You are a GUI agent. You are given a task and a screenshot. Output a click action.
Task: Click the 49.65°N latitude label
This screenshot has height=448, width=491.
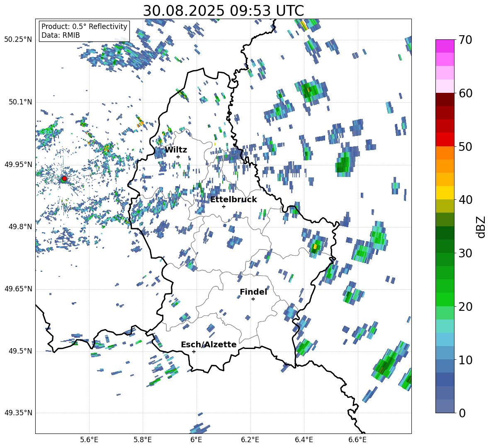point(18,289)
